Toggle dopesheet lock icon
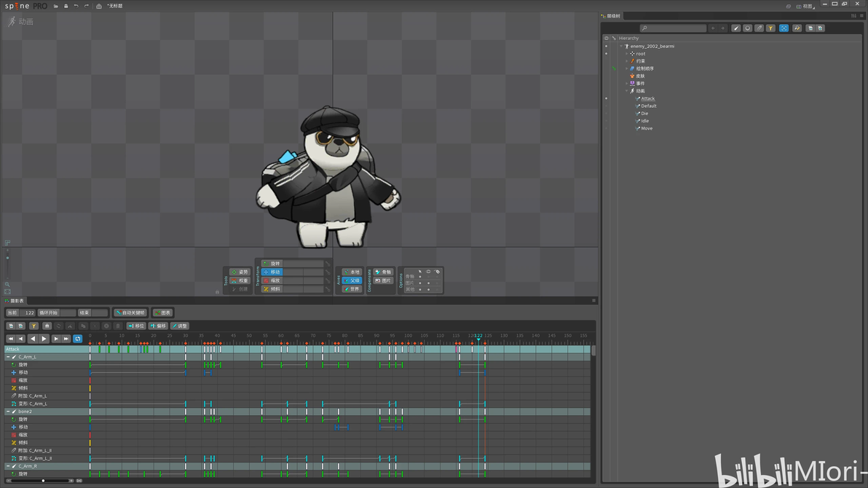This screenshot has height=488, width=868. [x=47, y=326]
